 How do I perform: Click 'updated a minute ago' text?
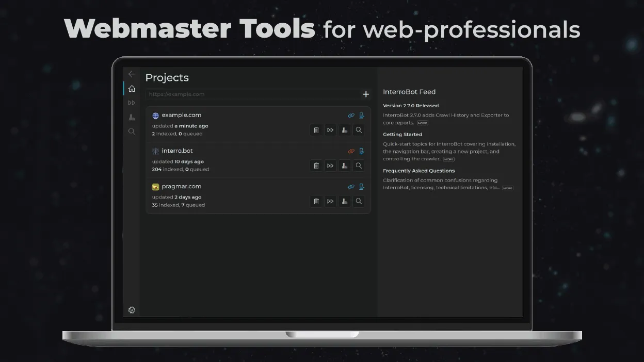pos(180,126)
